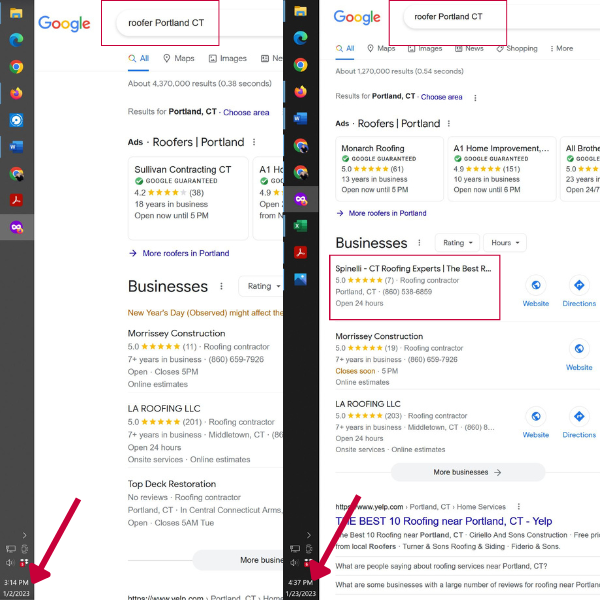Screen dimensions: 600x600
Task: Expand question about businesses with many reviews
Action: point(468,585)
